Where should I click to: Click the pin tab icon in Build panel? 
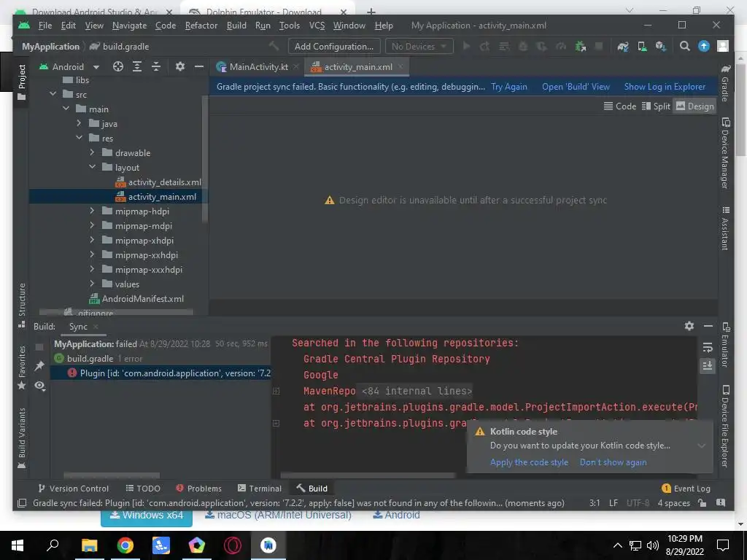[x=39, y=366]
